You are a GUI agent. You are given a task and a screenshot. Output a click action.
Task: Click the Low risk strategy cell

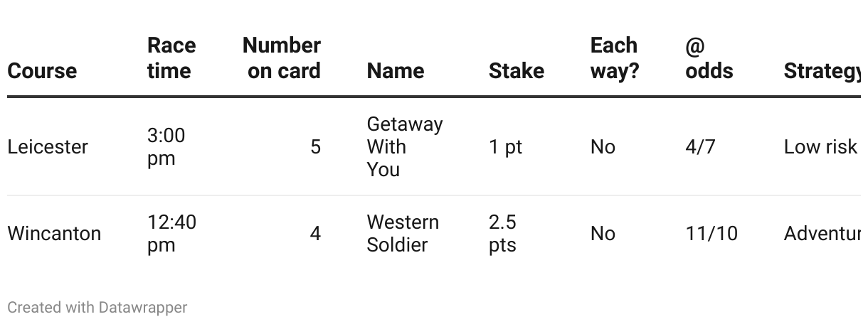[x=820, y=147]
